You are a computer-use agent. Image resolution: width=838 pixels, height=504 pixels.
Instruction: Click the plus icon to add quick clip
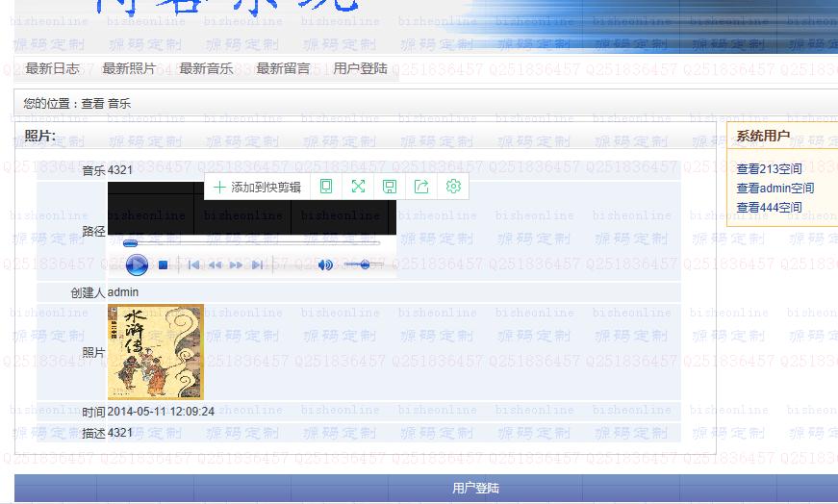click(219, 187)
